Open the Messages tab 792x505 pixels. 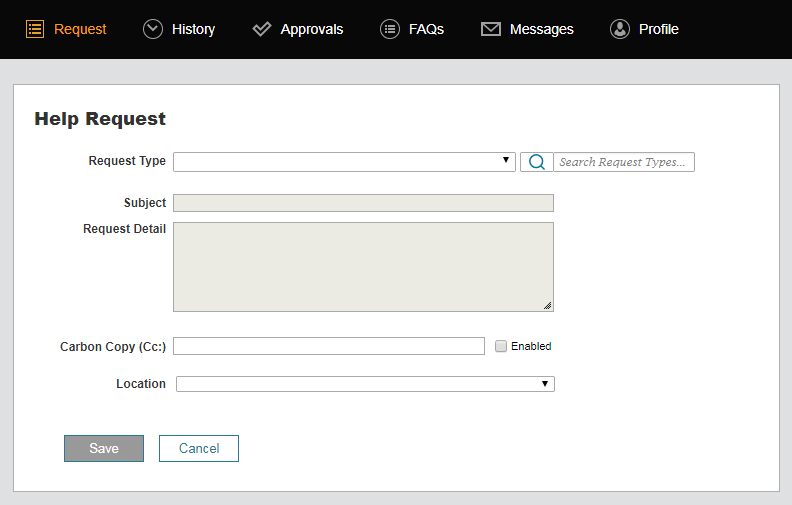(x=541, y=29)
